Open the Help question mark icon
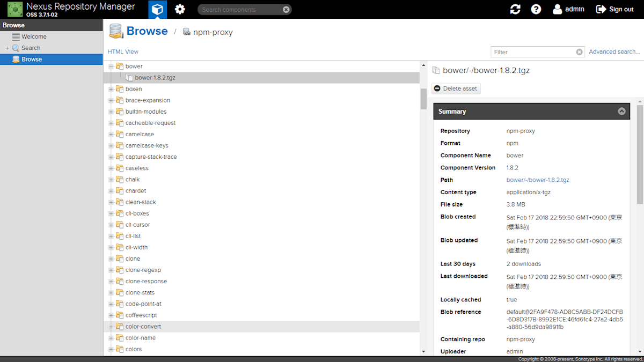 (536, 9)
